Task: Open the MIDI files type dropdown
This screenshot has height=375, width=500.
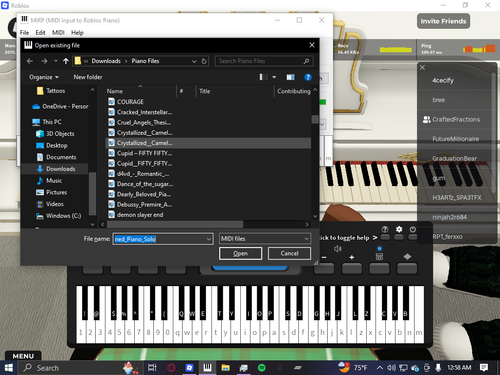Action: point(265,239)
